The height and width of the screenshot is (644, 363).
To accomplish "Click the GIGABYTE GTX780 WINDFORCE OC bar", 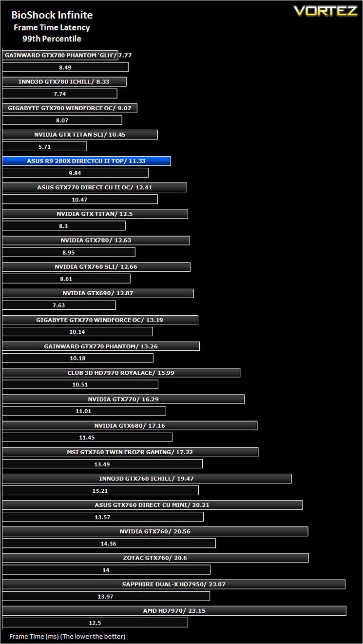I will pos(70,108).
